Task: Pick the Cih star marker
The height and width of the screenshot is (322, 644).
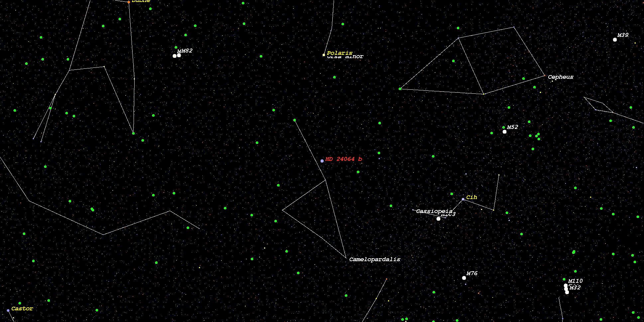Action: pyautogui.click(x=463, y=199)
